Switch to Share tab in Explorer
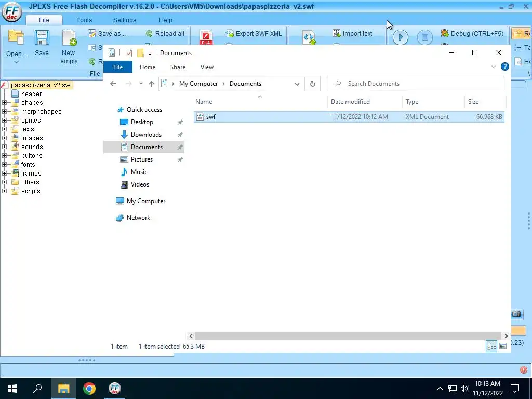The height and width of the screenshot is (399, 532). (x=178, y=67)
